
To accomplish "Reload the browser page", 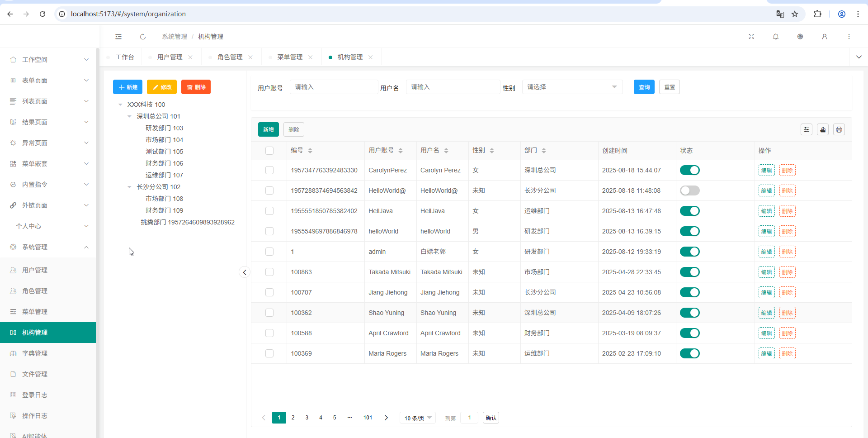I will (42, 14).
